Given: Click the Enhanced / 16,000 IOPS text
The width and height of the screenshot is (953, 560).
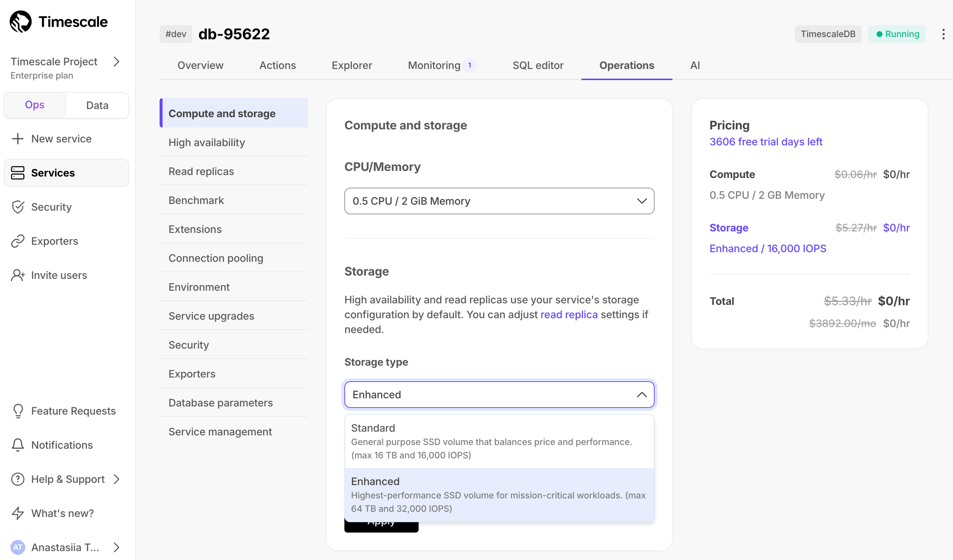Looking at the screenshot, I should tap(768, 248).
